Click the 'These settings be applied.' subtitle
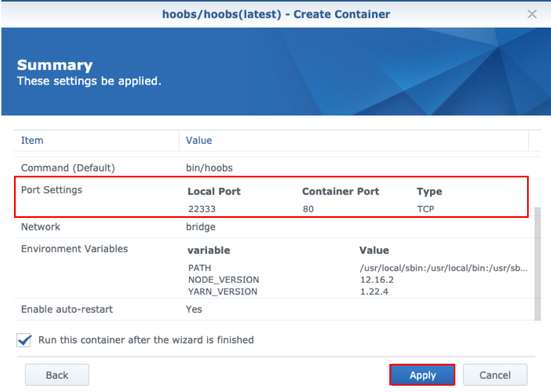 pos(89,81)
